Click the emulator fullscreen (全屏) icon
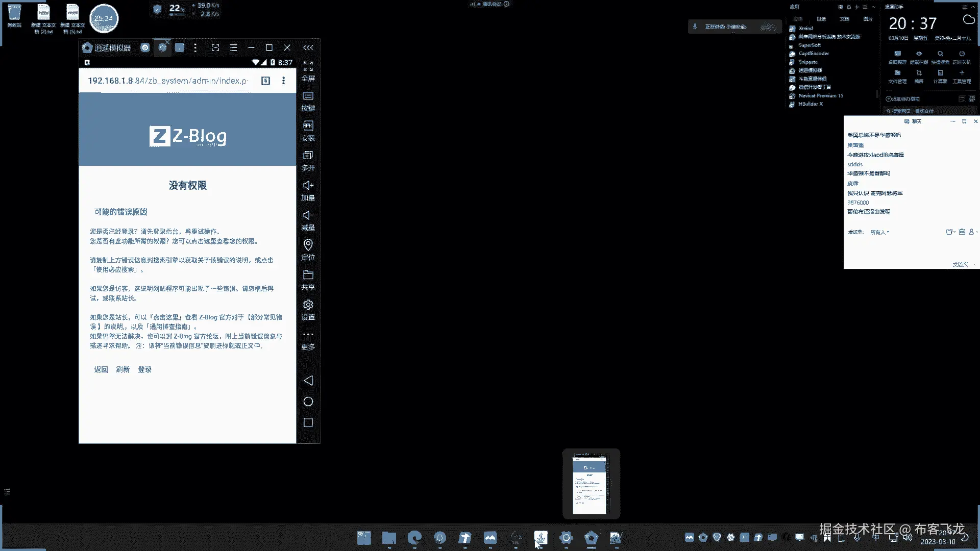The height and width of the screenshot is (551, 980). point(308,67)
